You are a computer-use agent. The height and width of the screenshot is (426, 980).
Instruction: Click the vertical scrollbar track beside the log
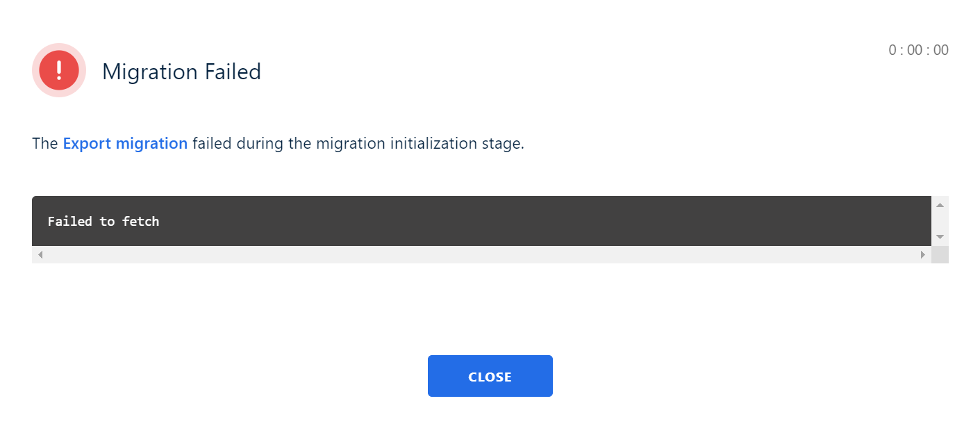(940, 221)
